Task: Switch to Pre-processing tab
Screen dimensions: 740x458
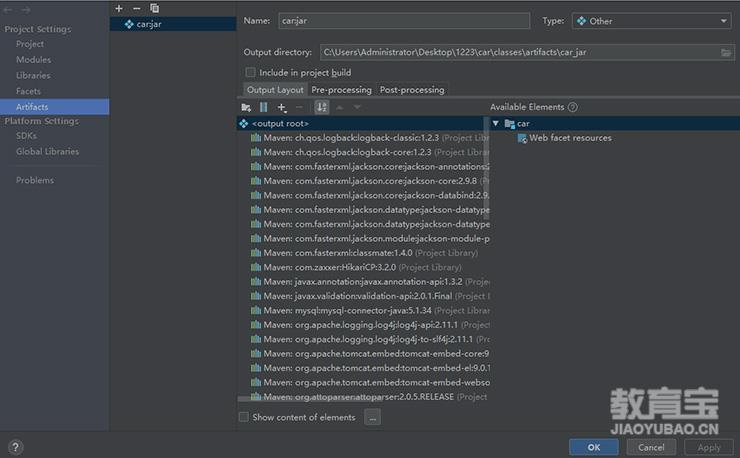Action: point(341,90)
